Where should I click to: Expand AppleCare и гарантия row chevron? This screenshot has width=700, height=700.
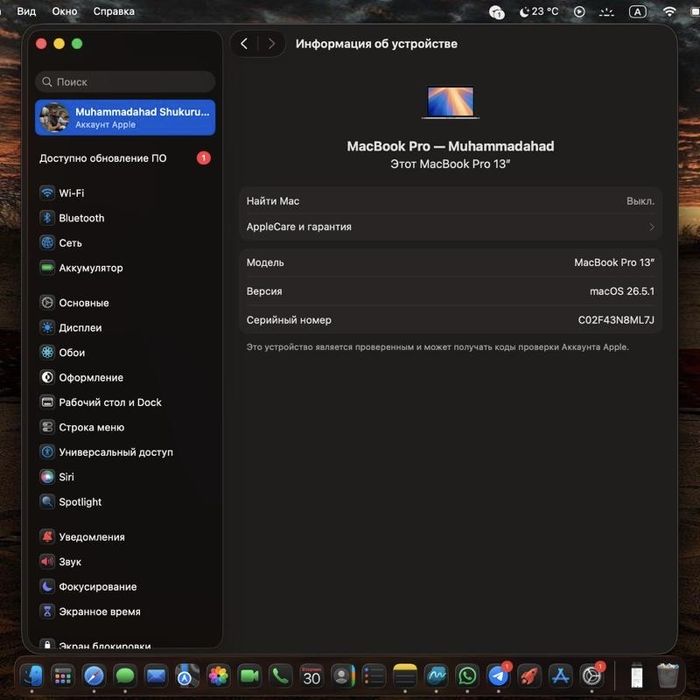pyautogui.click(x=651, y=227)
